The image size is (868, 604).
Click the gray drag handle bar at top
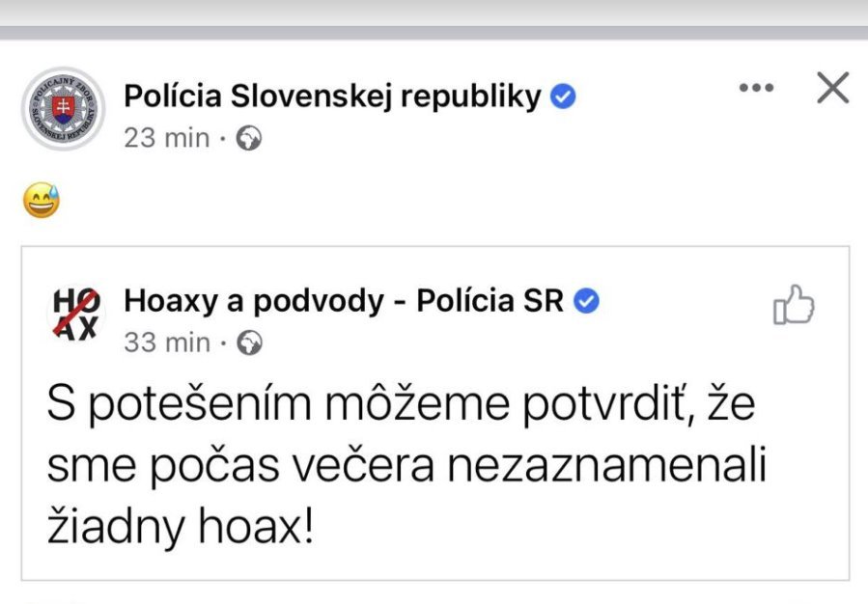point(434,32)
